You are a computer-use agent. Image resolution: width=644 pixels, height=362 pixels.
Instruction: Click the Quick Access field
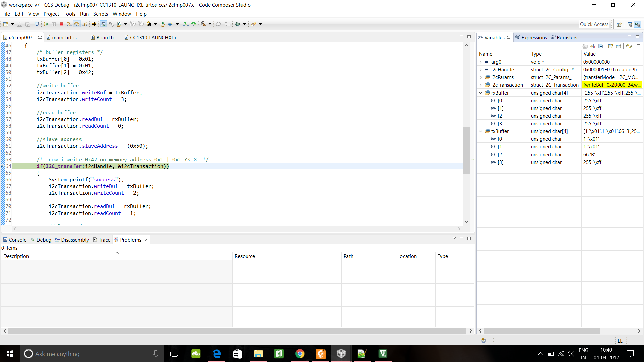594,24
